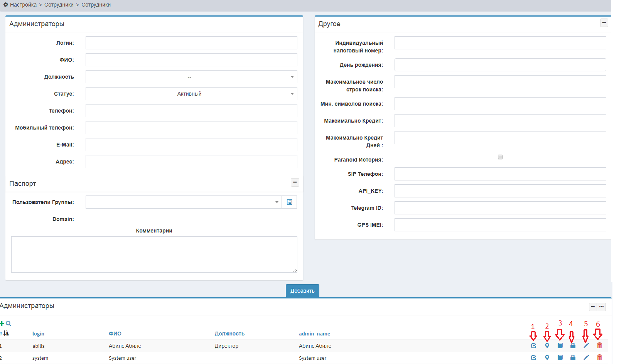
Task: Click the green plus add icon
Action: 2,324
